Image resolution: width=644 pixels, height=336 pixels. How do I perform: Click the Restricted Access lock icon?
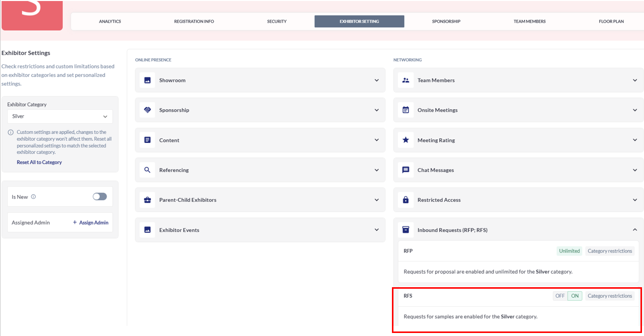point(406,200)
